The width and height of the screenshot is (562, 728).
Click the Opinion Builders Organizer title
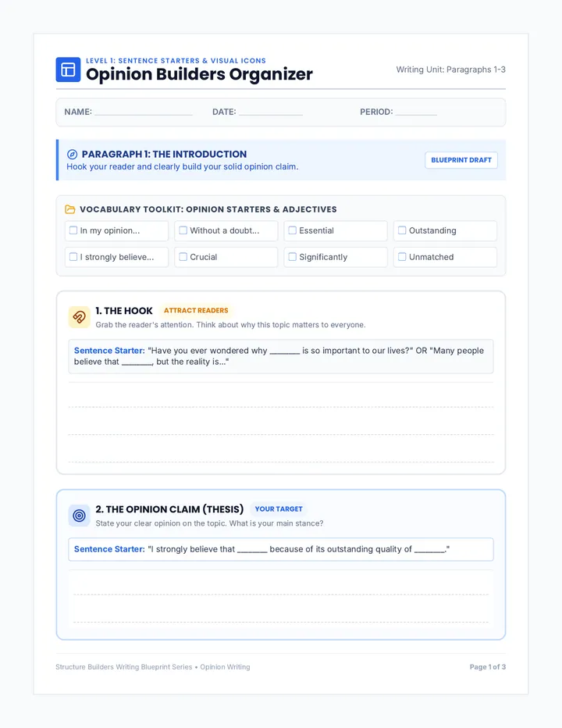(199, 75)
